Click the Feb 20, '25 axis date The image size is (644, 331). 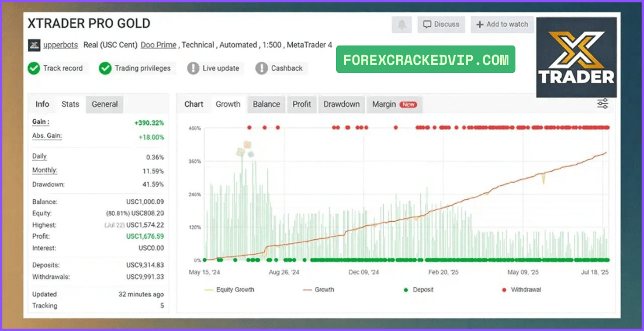pos(443,272)
